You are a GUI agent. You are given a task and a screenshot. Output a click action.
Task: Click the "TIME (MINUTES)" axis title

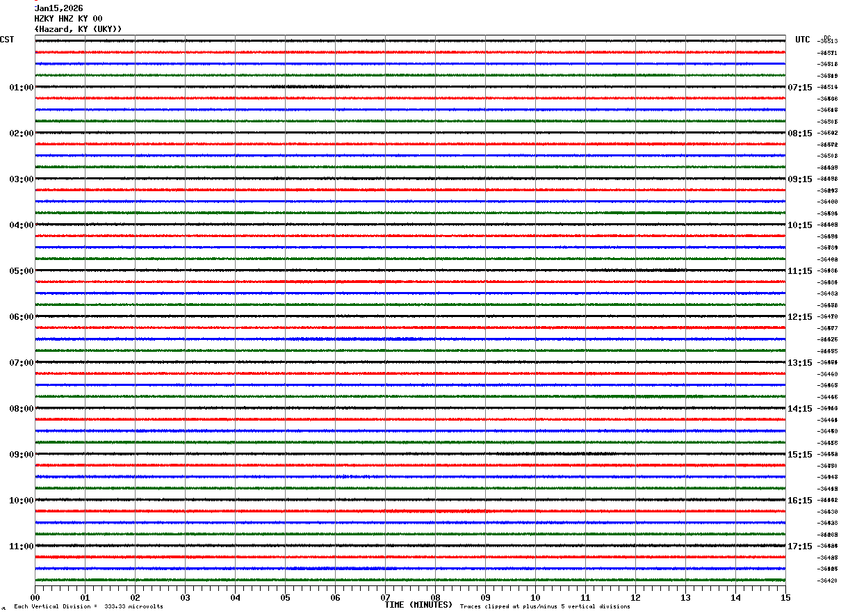418,605
